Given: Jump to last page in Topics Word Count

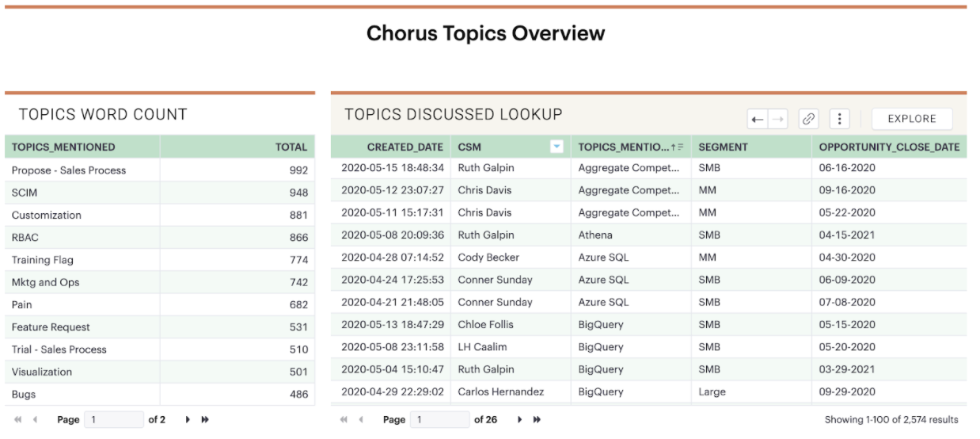Looking at the screenshot, I should coord(205,420).
